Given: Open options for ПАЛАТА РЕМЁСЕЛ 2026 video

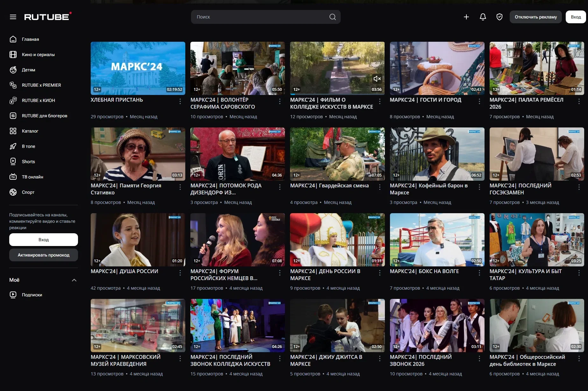Looking at the screenshot, I should click(x=579, y=101).
